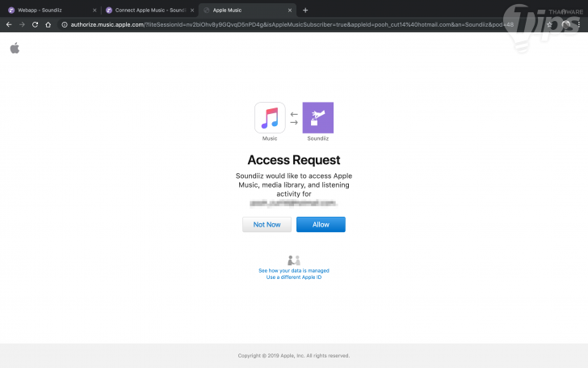This screenshot has height=368, width=588.
Task: Switch to the Webapp - Soundiiz tab
Action: 51,11
